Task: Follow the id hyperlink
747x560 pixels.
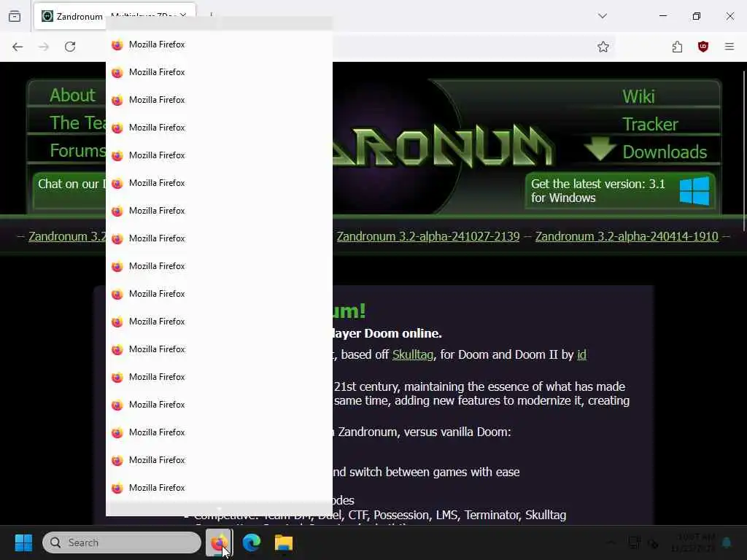Action: (581, 355)
